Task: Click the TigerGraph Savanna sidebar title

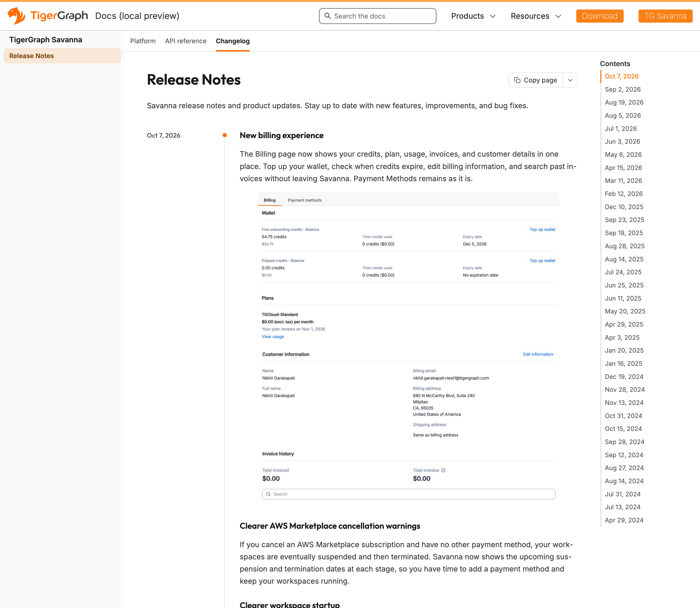Action: coord(46,40)
